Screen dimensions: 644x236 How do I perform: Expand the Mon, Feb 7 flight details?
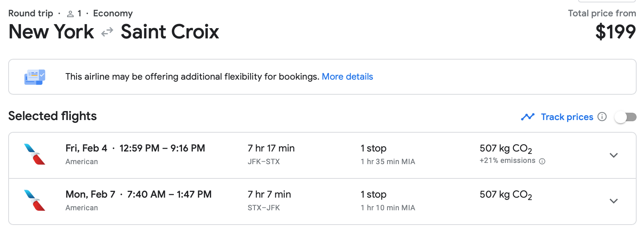[x=613, y=201]
